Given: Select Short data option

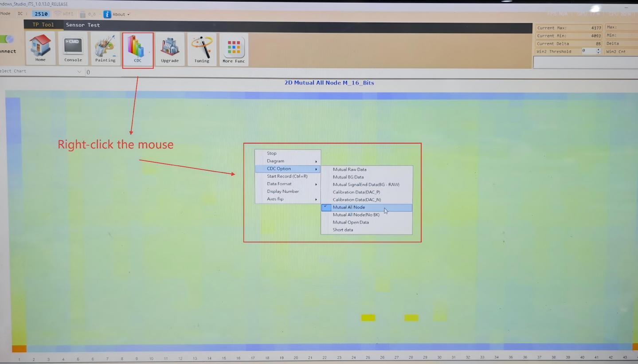Looking at the screenshot, I should tap(367, 230).
